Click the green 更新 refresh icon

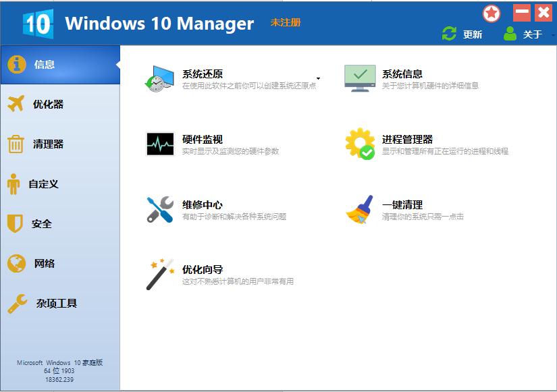pos(449,32)
